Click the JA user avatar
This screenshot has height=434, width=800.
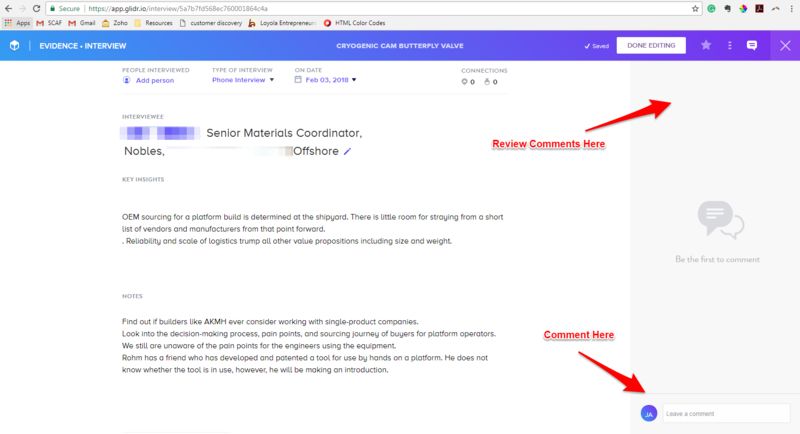pyautogui.click(x=648, y=413)
